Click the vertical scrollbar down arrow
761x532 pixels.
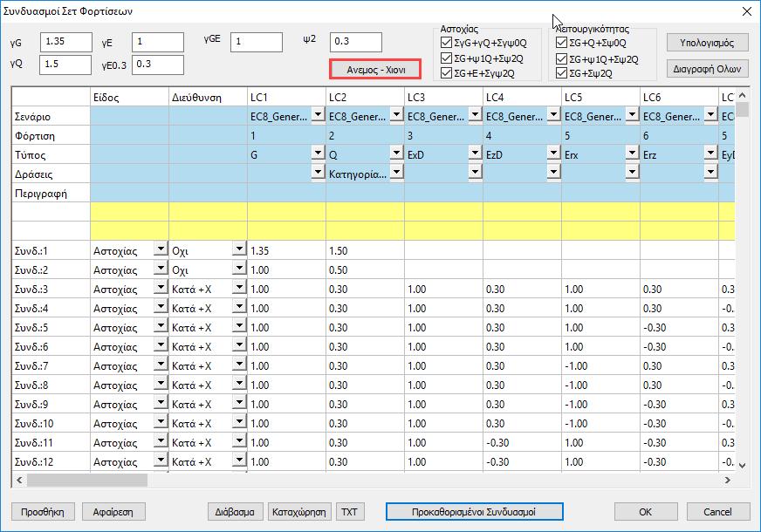pos(742,465)
